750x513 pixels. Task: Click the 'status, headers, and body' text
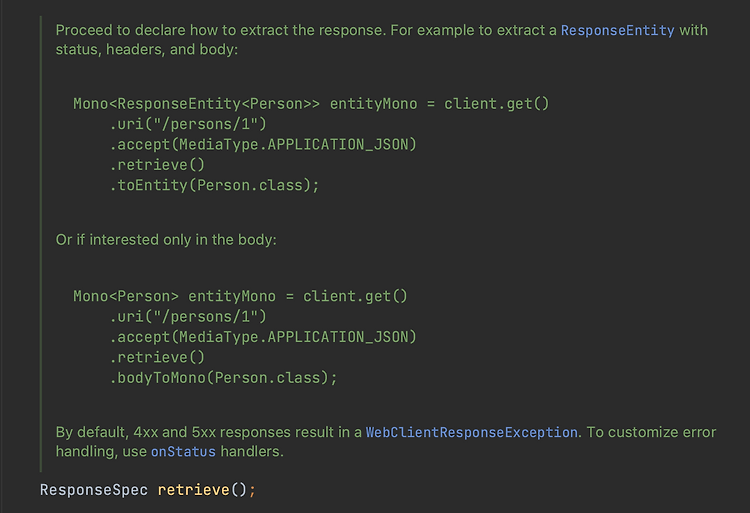[x=146, y=49]
